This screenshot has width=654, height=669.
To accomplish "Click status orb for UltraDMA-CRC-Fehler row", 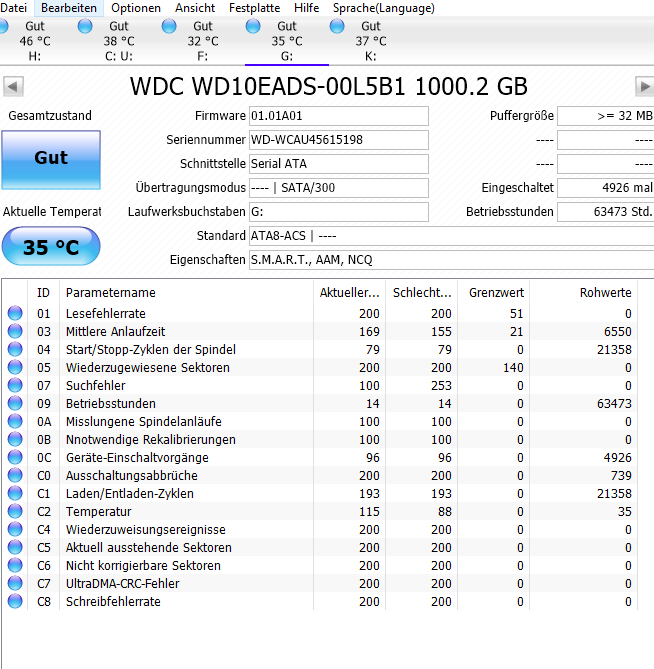I will point(15,583).
